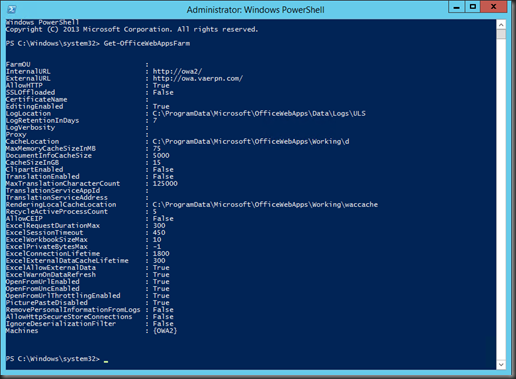Click the ExcelSessionTimeout value 450
This screenshot has width=516, height=379.
(159, 232)
